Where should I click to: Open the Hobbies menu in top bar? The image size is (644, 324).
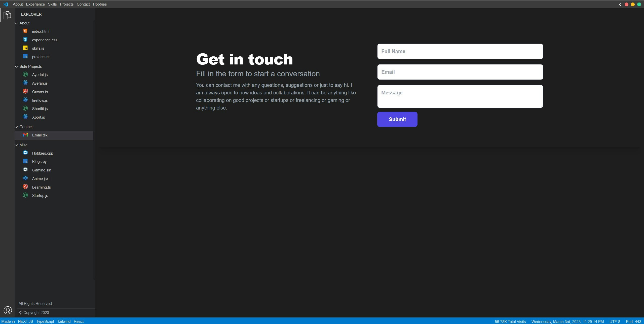[x=100, y=4]
